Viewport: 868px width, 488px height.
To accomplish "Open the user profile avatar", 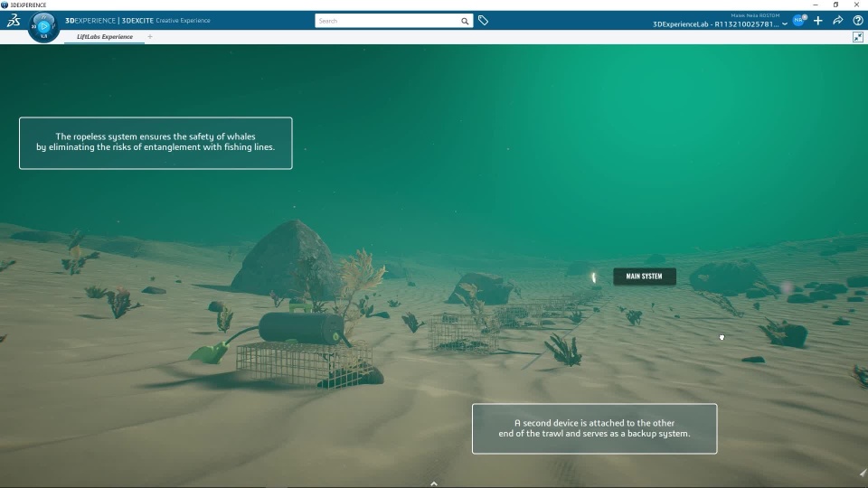I will 798,21.
